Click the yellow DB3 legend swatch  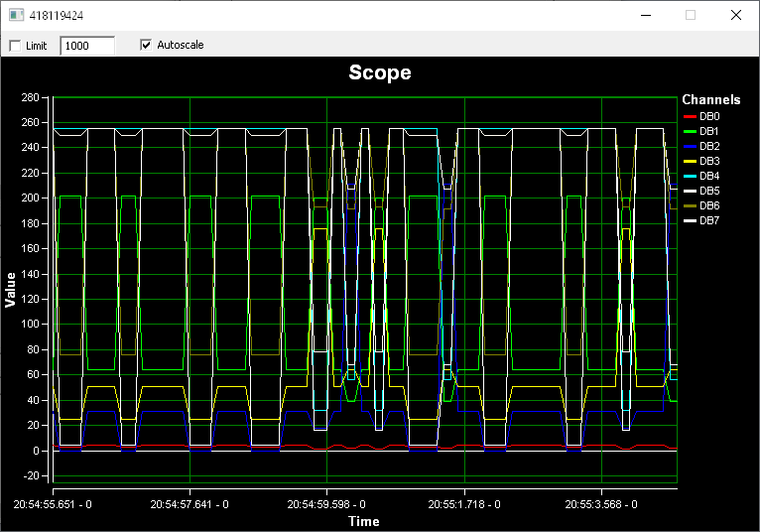pos(690,161)
